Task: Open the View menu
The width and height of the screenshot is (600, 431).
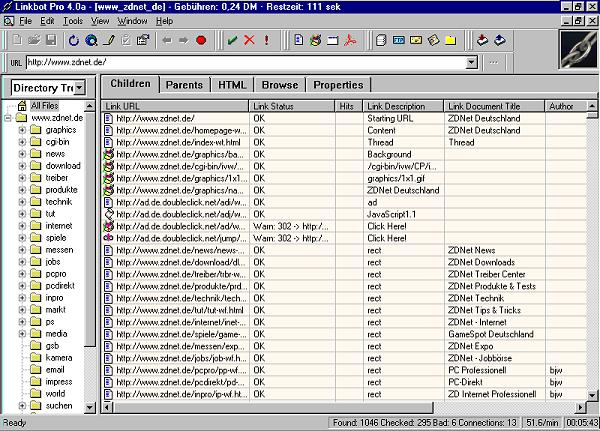Action: click(x=100, y=21)
